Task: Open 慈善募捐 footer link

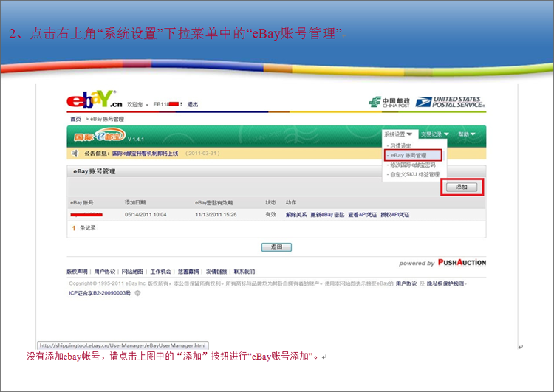Action: pyautogui.click(x=188, y=272)
